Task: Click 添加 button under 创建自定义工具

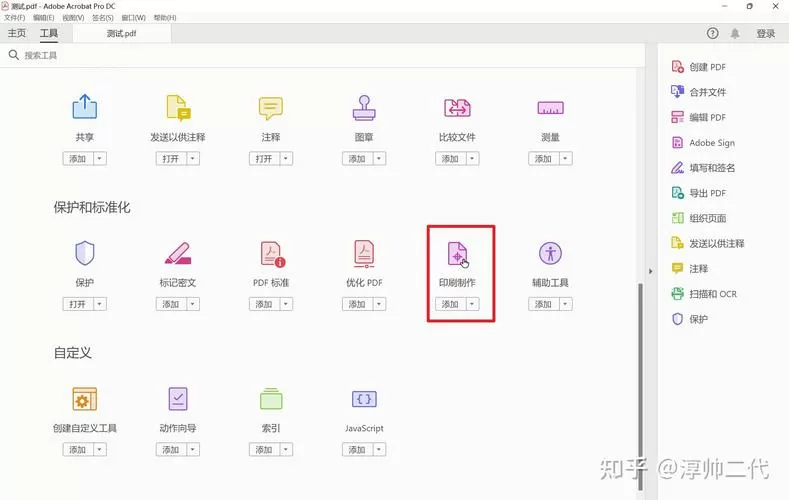Action: pos(78,450)
